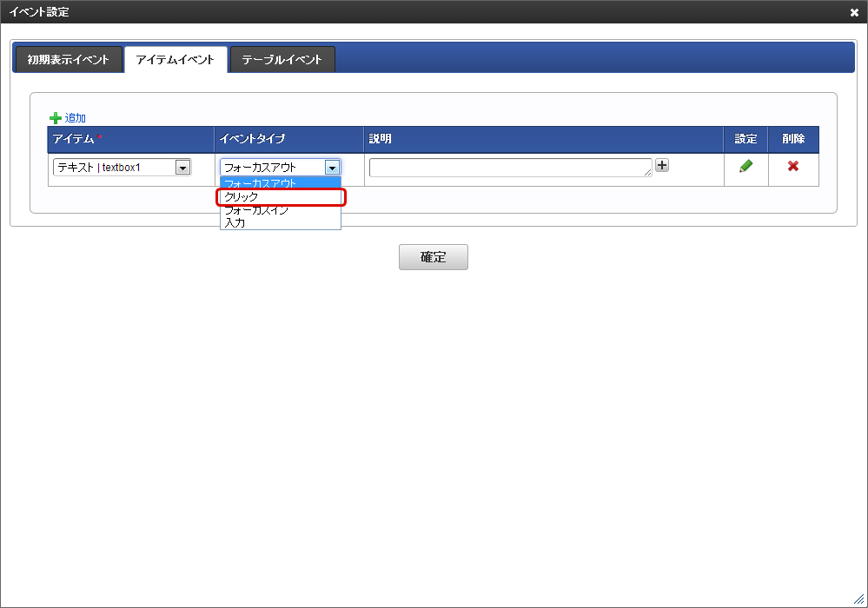Click the アイテム column header

tap(130, 139)
